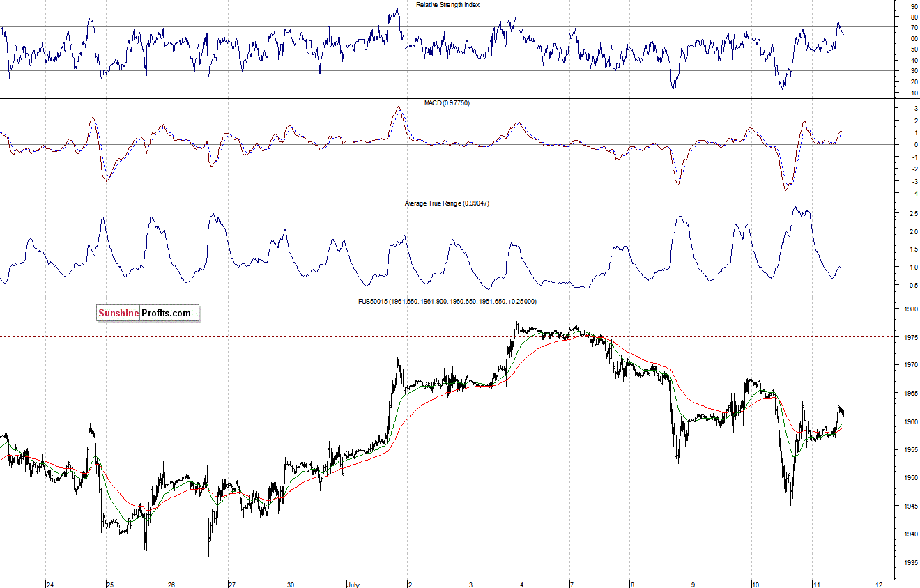Click the 0.5 value on ATR axis
This screenshot has height=588, width=920.
coord(913,286)
